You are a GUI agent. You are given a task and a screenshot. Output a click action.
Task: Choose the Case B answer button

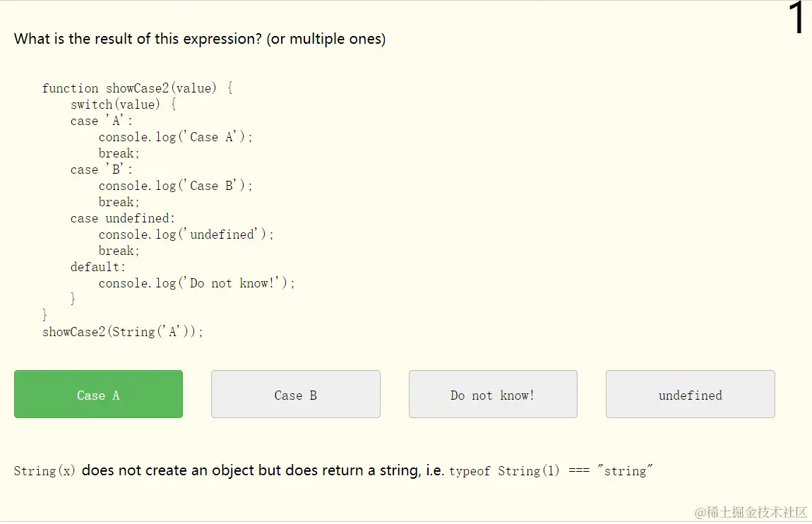(x=295, y=394)
